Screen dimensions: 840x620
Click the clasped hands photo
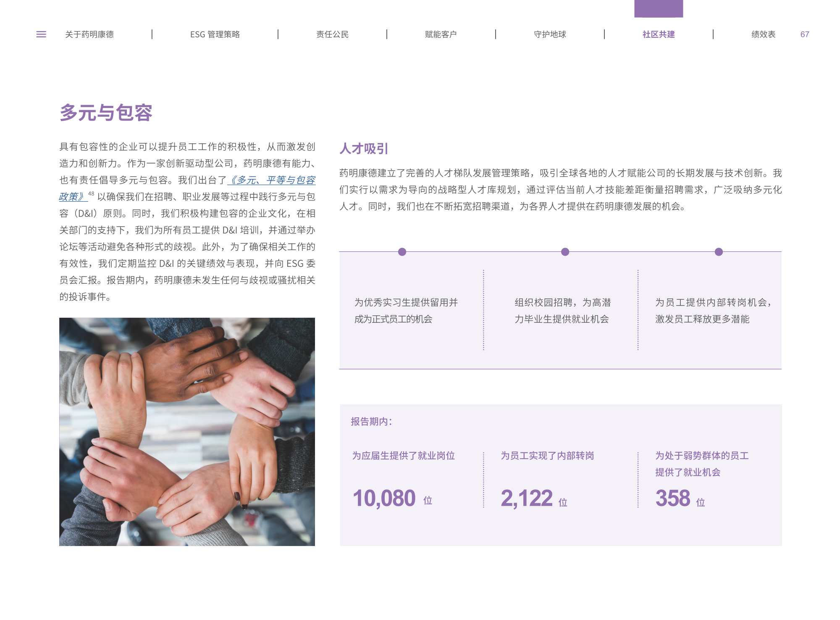[x=187, y=432]
